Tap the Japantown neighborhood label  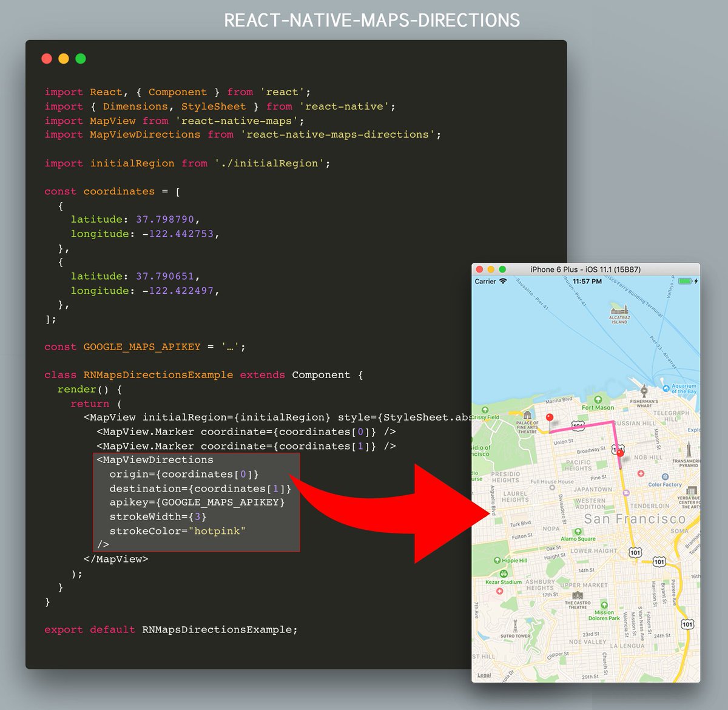point(593,489)
